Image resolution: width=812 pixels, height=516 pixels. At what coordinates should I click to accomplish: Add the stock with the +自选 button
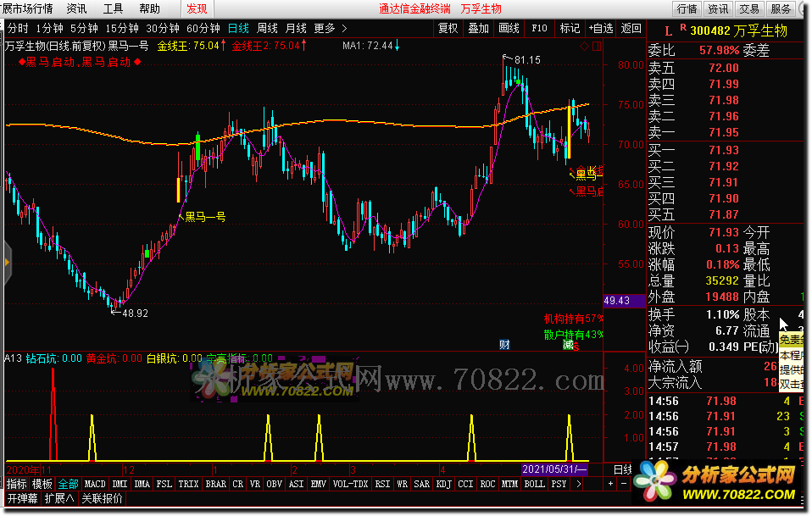click(x=601, y=29)
